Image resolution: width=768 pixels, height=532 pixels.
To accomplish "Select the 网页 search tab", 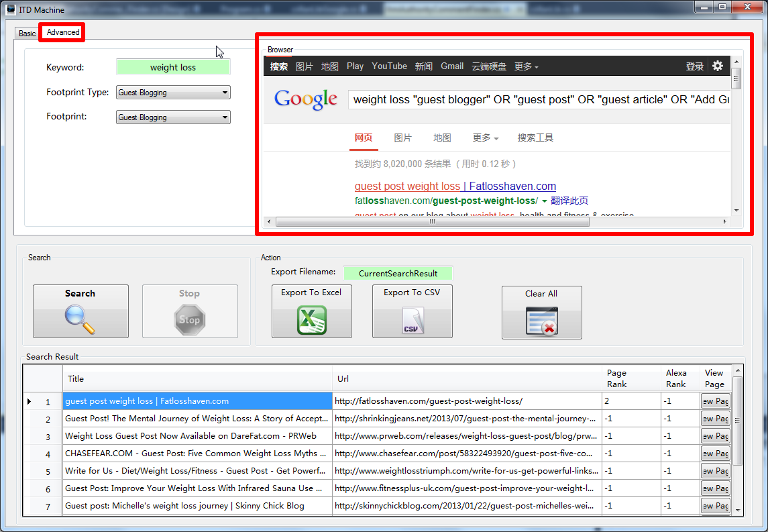I will [x=364, y=138].
